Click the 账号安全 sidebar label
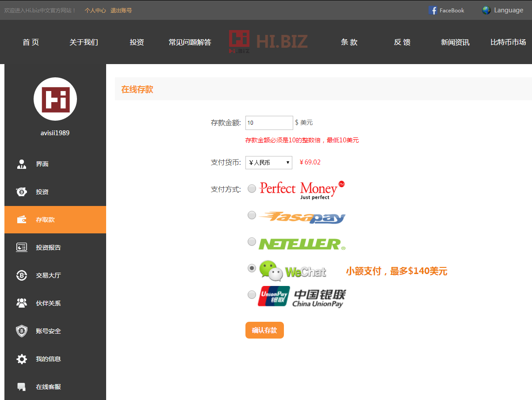Image resolution: width=532 pixels, height=400 pixels. (x=49, y=331)
